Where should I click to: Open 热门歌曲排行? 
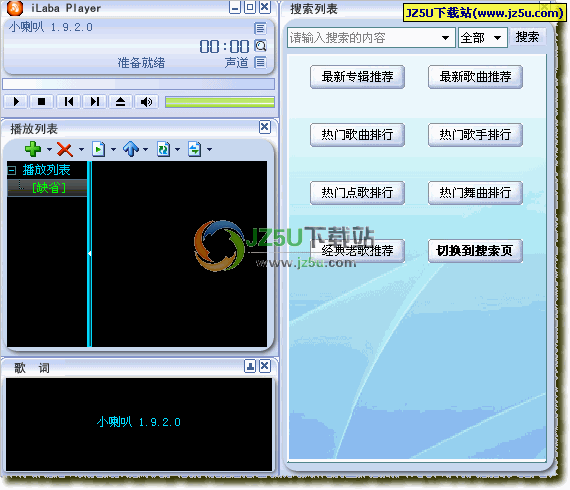tap(357, 135)
